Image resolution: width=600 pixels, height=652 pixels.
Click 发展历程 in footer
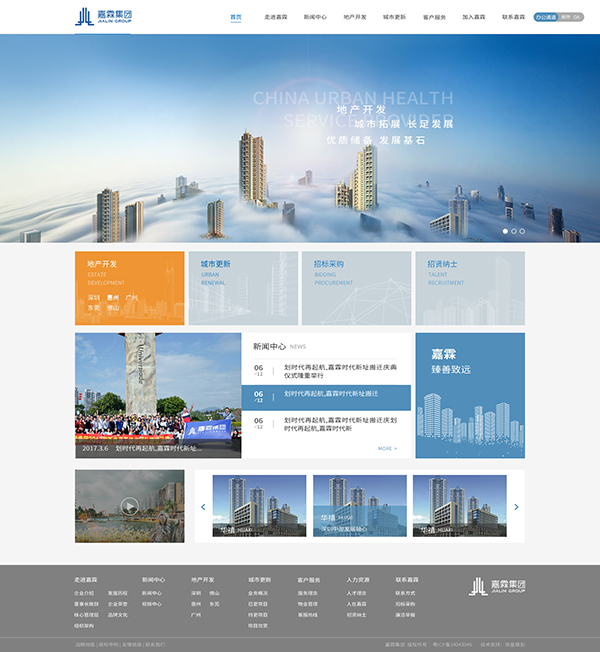click(x=118, y=593)
